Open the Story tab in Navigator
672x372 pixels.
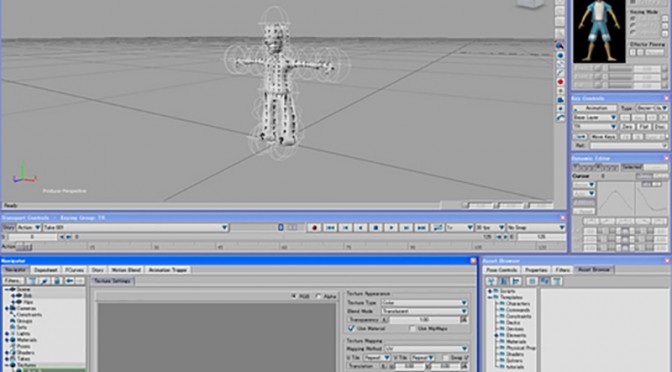pos(97,270)
